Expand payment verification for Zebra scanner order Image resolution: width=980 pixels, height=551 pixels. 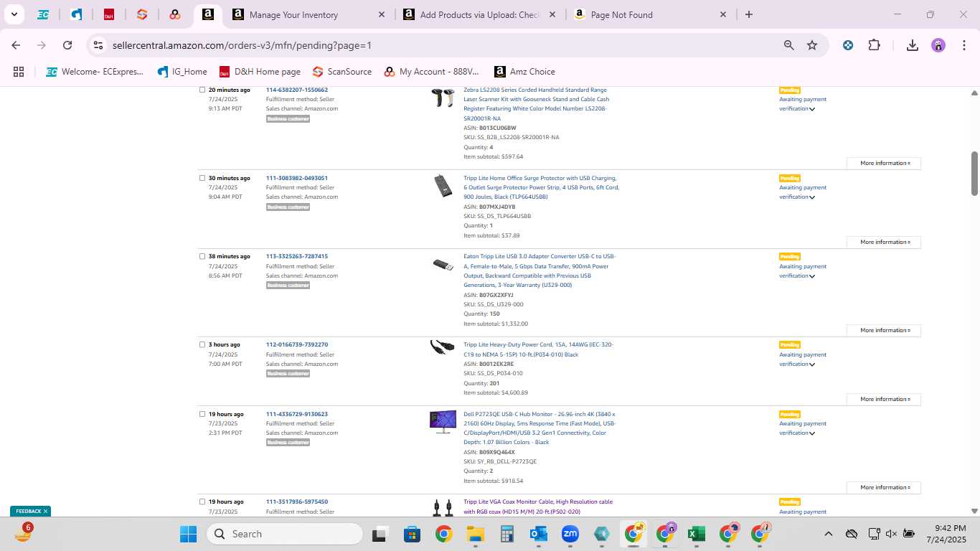point(812,109)
